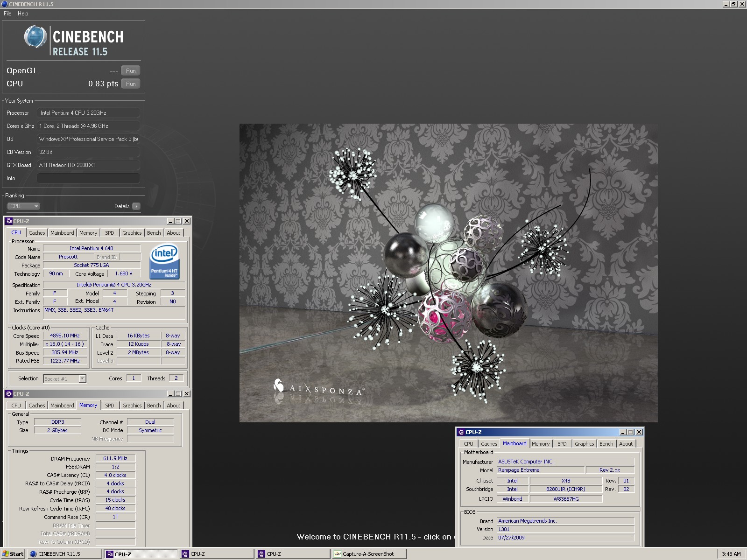The height and width of the screenshot is (560, 747).
Task: Open the Help menu
Action: point(23,14)
